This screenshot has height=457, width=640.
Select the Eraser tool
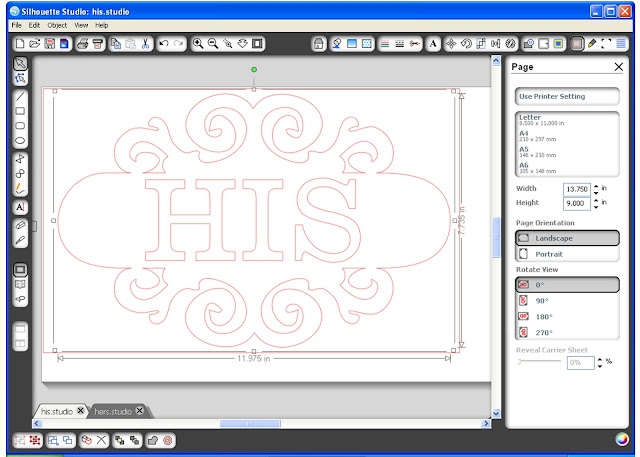coord(20,225)
